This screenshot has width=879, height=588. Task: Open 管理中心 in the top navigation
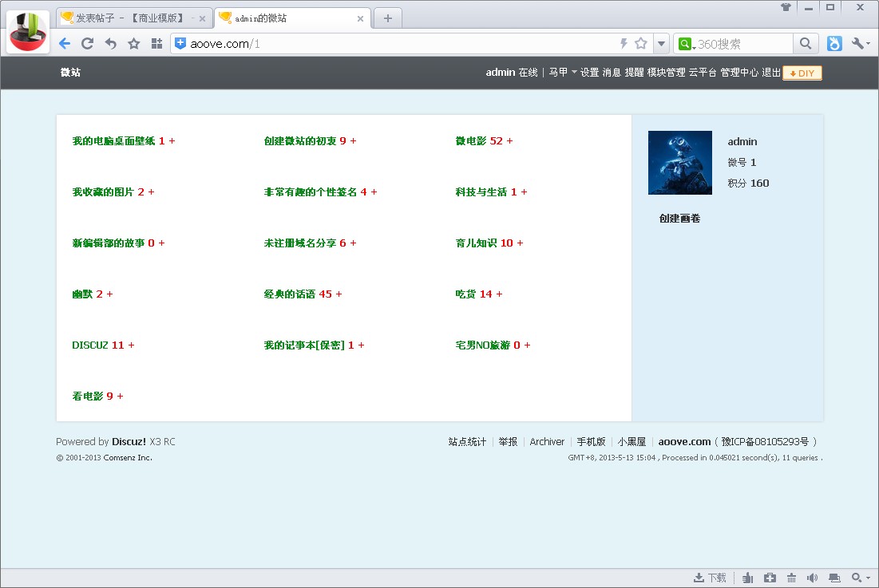click(x=738, y=73)
